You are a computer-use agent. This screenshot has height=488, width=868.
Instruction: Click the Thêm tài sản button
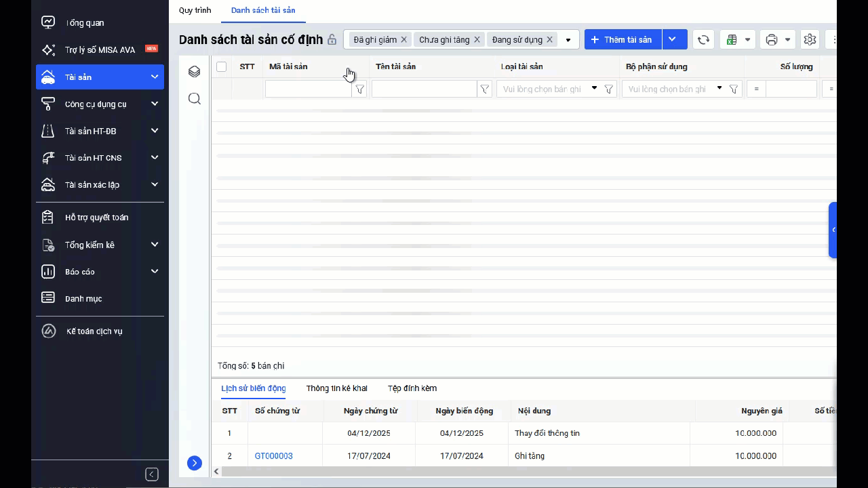tap(623, 40)
